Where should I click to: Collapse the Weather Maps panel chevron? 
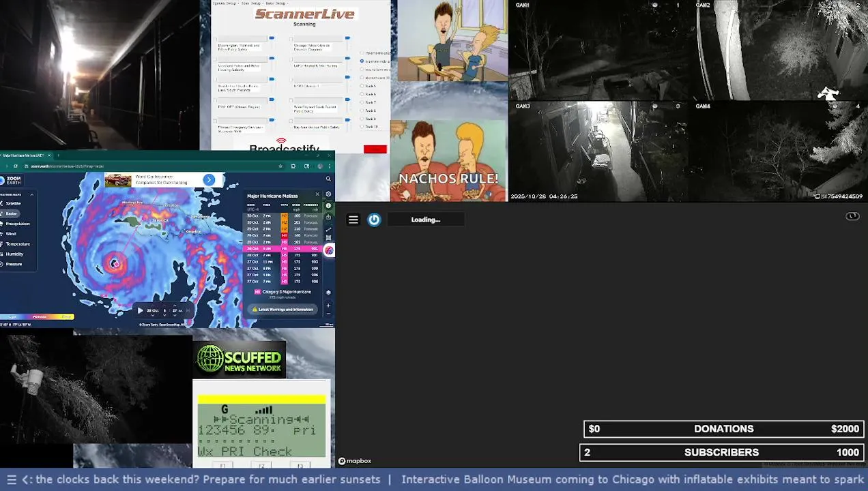(x=32, y=194)
